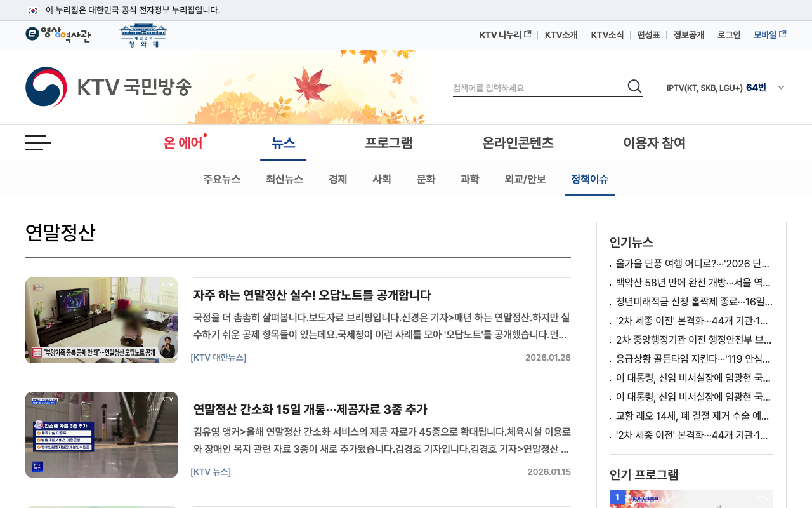Open the e영상역사관 logo link
This screenshot has width=812, height=508.
(58, 35)
